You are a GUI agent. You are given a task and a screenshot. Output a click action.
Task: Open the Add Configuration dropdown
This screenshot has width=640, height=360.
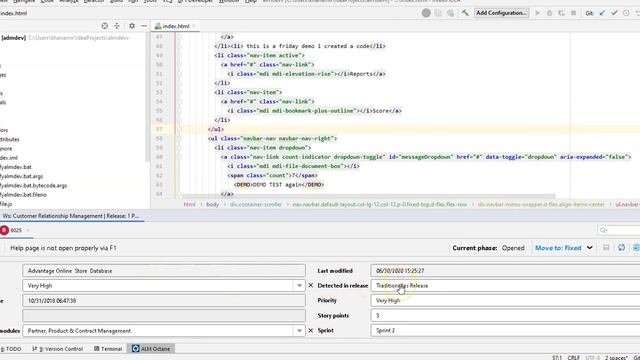[501, 13]
